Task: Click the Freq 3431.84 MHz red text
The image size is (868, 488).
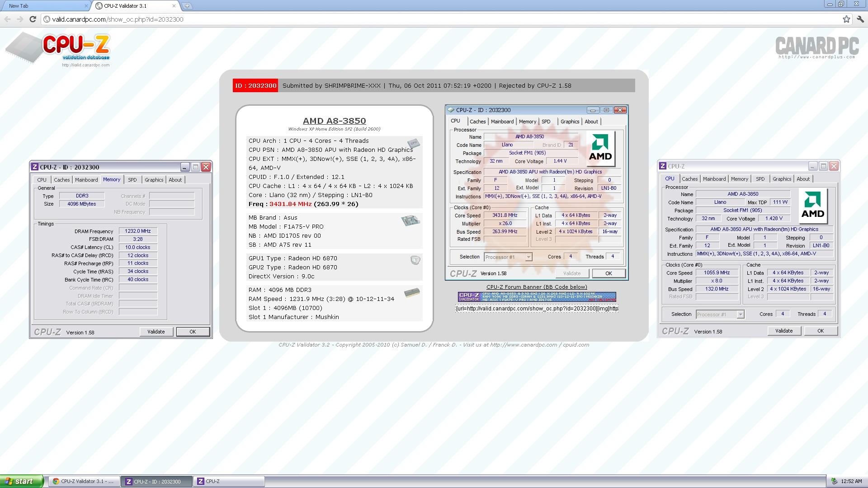Action: click(x=291, y=204)
